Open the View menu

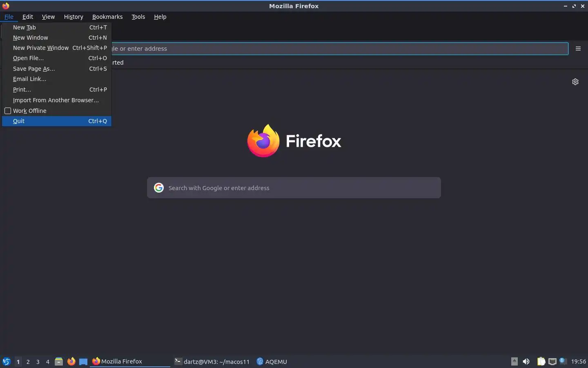pyautogui.click(x=48, y=17)
